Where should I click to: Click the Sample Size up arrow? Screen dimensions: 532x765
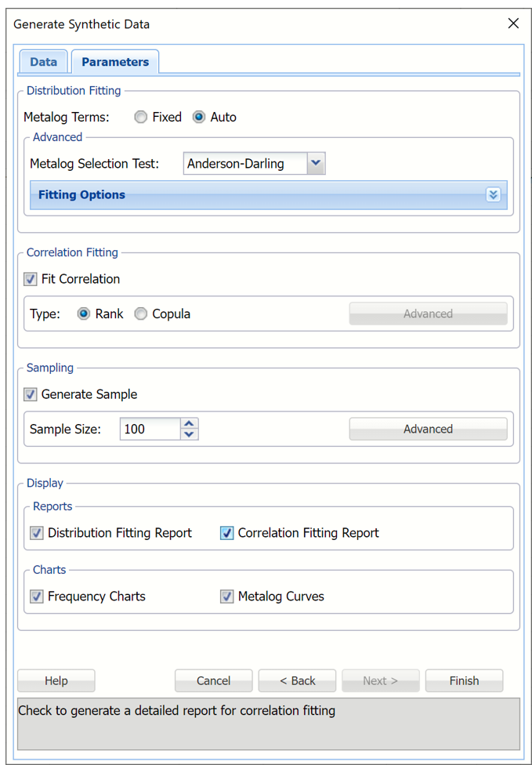[189, 424]
